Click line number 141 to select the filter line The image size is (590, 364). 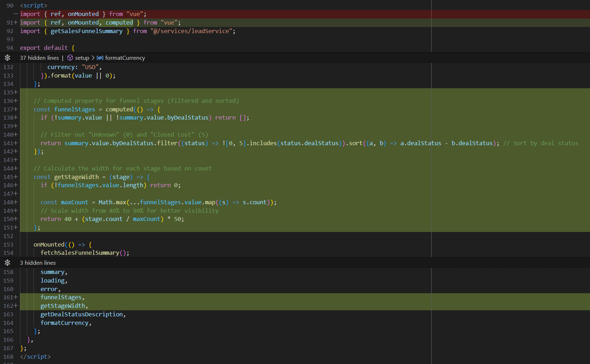pos(8,143)
